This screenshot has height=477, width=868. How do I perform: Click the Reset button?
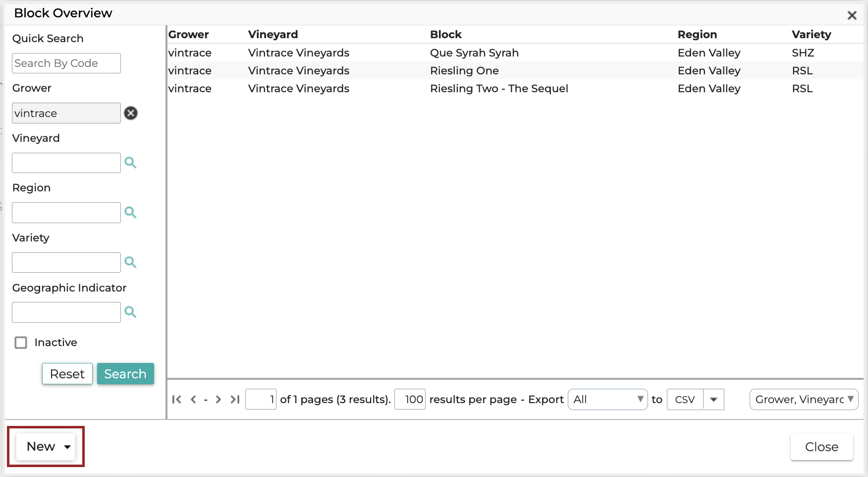click(67, 374)
